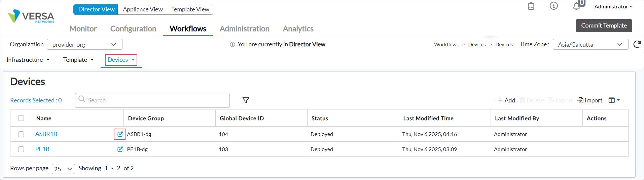Tick the select-all header checkbox
Image resolution: width=644 pixels, height=180 pixels.
click(21, 118)
